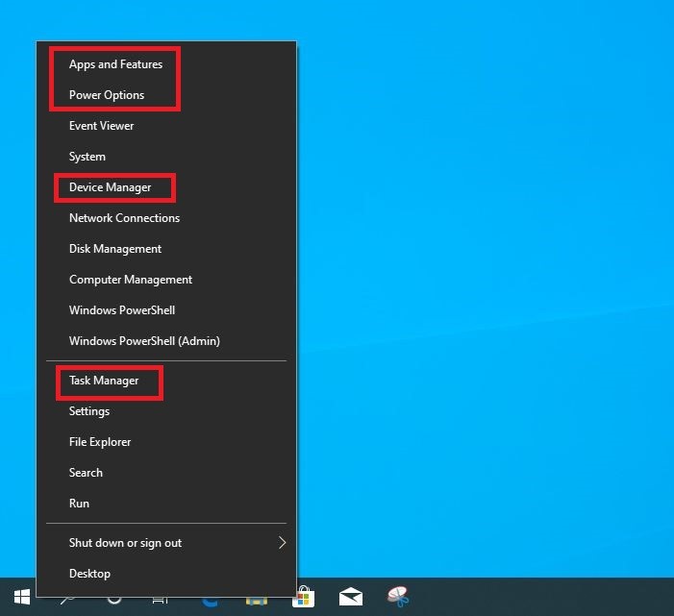Expand the Shut down or sign out arrow
This screenshot has width=674, height=616.
(282, 543)
